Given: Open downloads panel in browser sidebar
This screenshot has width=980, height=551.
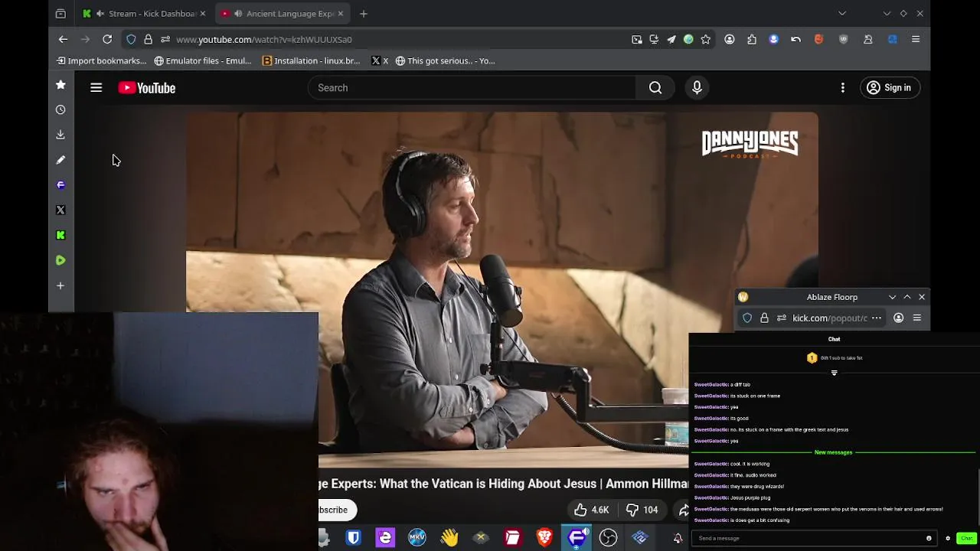Looking at the screenshot, I should click(60, 135).
